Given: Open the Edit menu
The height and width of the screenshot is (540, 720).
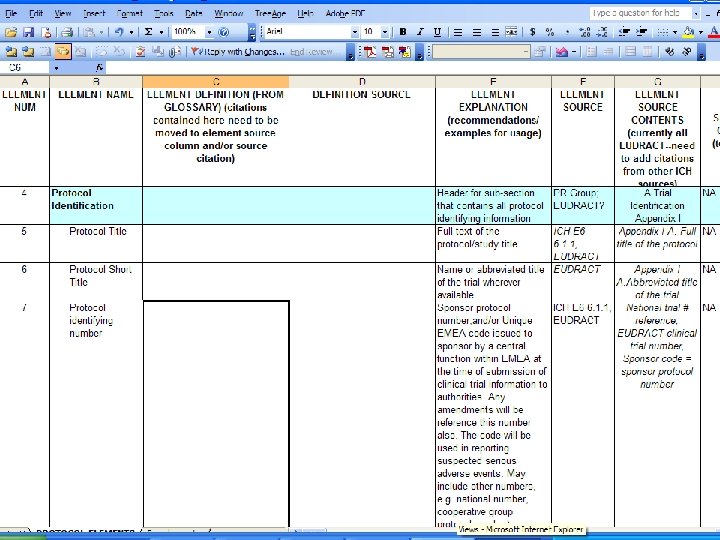Looking at the screenshot, I should coord(36,13).
